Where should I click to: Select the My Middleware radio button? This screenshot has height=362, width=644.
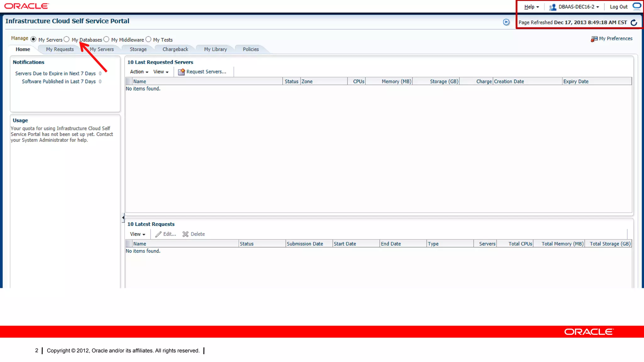coord(106,39)
